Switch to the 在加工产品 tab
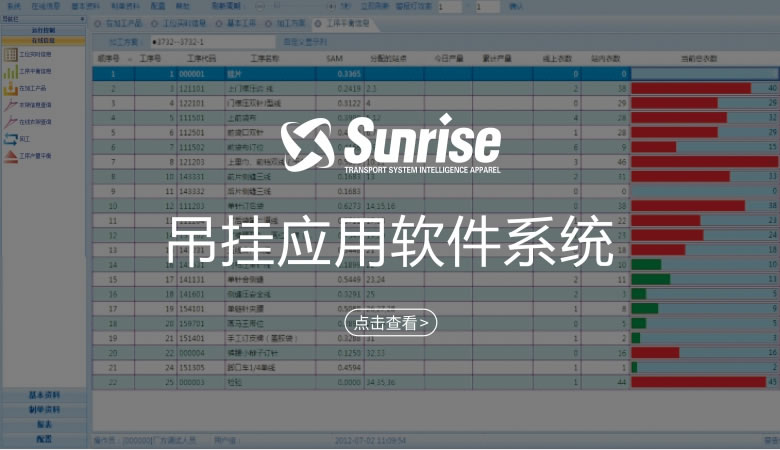The height and width of the screenshot is (450, 780). pyautogui.click(x=122, y=22)
